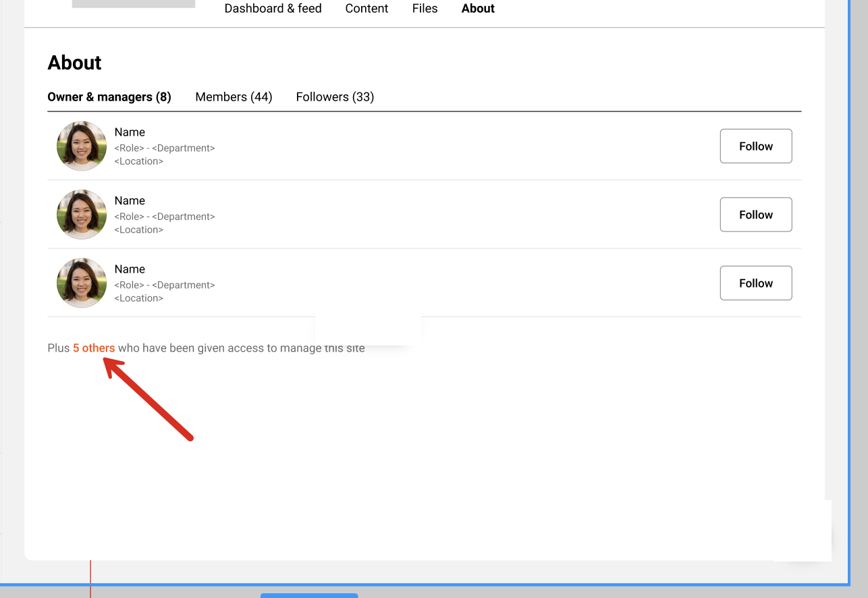Open the Dashboard & feed tab

(273, 9)
